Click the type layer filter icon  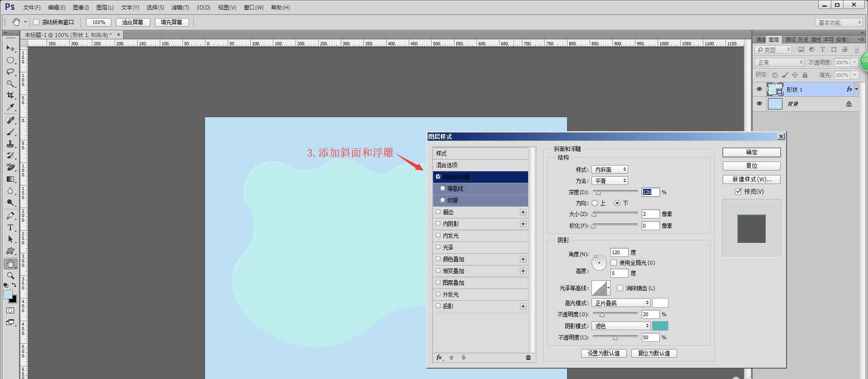[822, 50]
